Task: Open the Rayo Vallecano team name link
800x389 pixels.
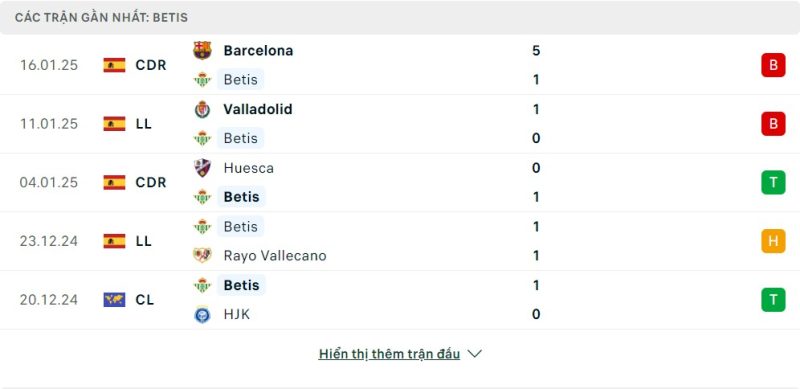Action: pyautogui.click(x=275, y=255)
